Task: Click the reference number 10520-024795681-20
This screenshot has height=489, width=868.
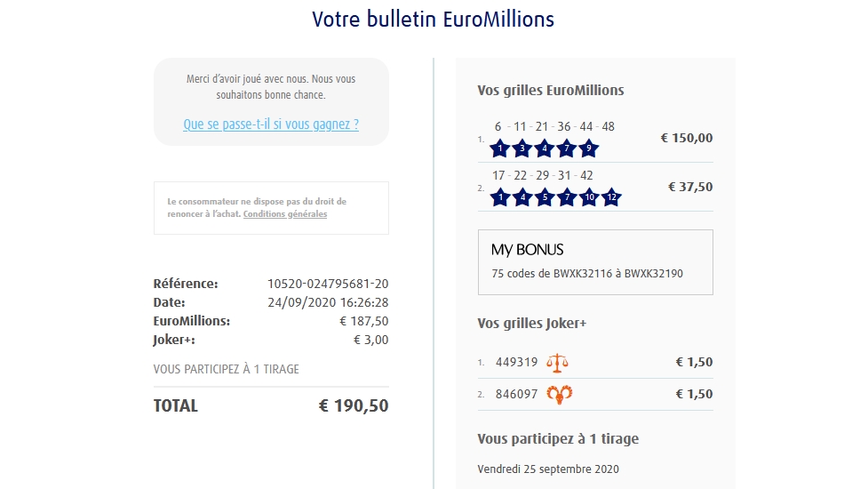Action: point(328,284)
